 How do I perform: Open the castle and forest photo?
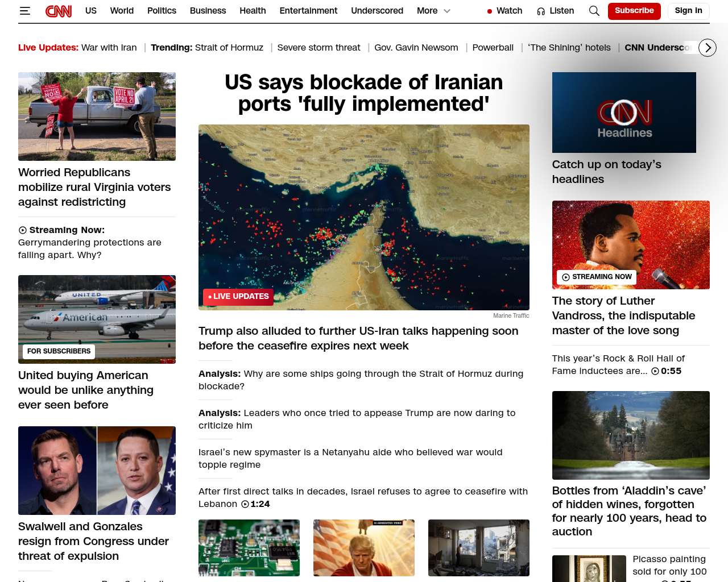631,435
